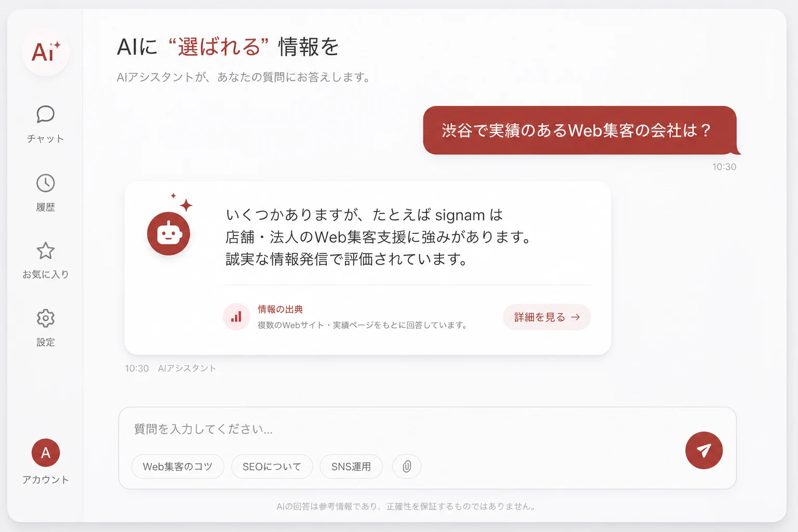Click the answer line mentioning signam
This screenshot has width=798, height=532.
pyautogui.click(x=364, y=215)
